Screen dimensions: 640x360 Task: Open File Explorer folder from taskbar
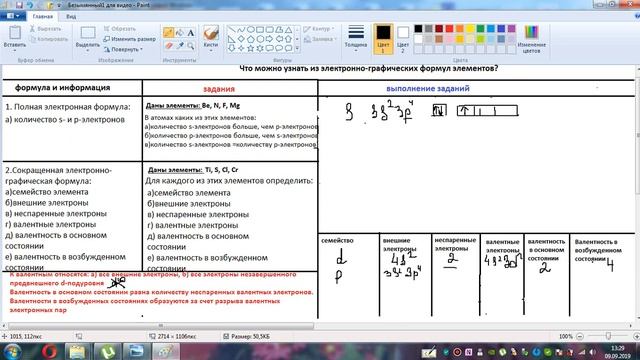click(x=77, y=351)
